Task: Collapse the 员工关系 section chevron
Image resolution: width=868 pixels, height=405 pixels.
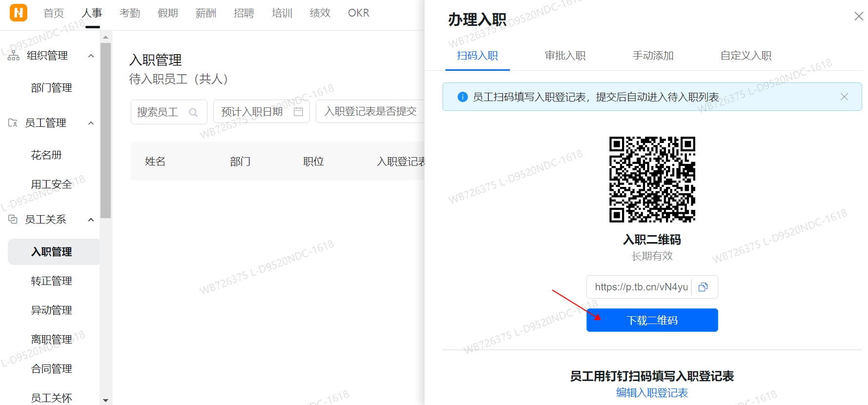Action: (x=91, y=220)
